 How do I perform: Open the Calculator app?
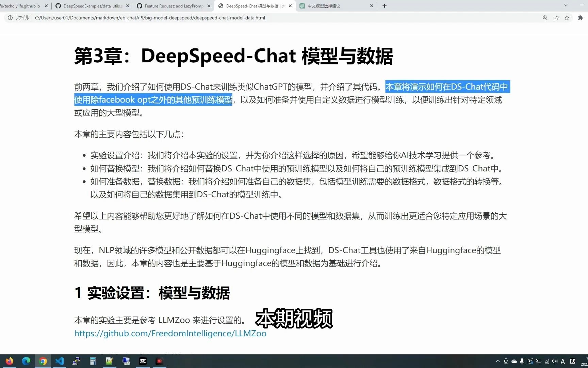pyautogui.click(x=93, y=361)
